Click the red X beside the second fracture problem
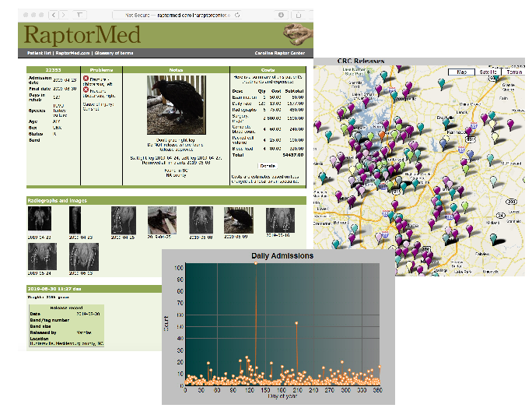Screen dimensions: 532x408 (86, 90)
